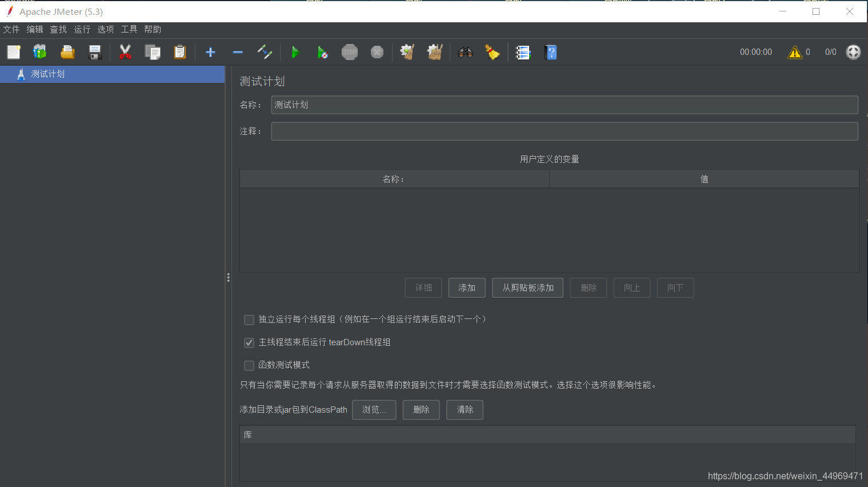Click the 删除 button under variables table
The width and height of the screenshot is (868, 487).
tap(589, 288)
